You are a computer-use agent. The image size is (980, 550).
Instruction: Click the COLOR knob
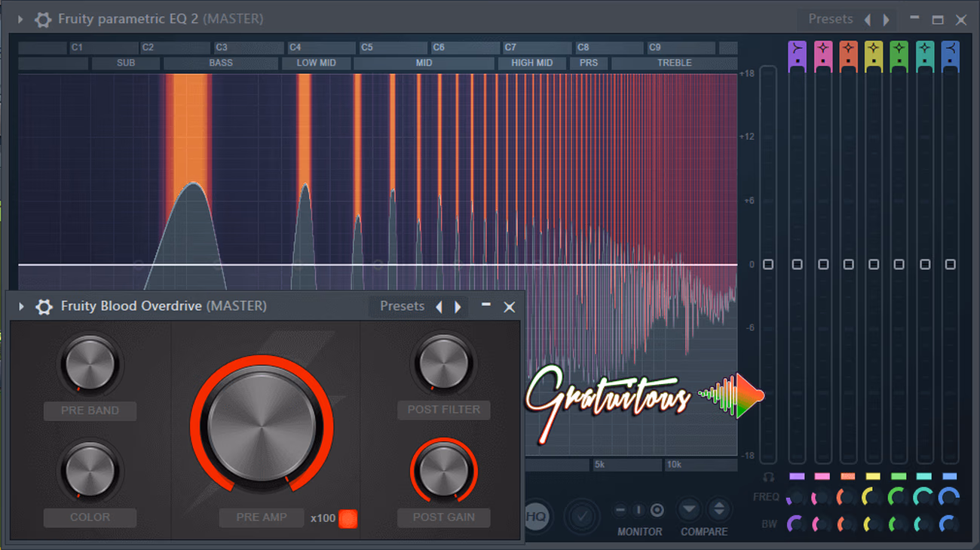click(90, 471)
